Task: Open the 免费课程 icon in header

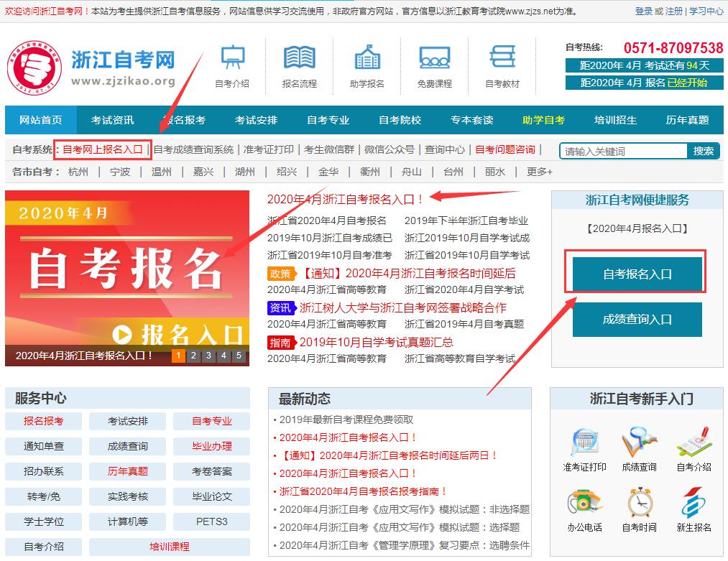Action: 434,57
